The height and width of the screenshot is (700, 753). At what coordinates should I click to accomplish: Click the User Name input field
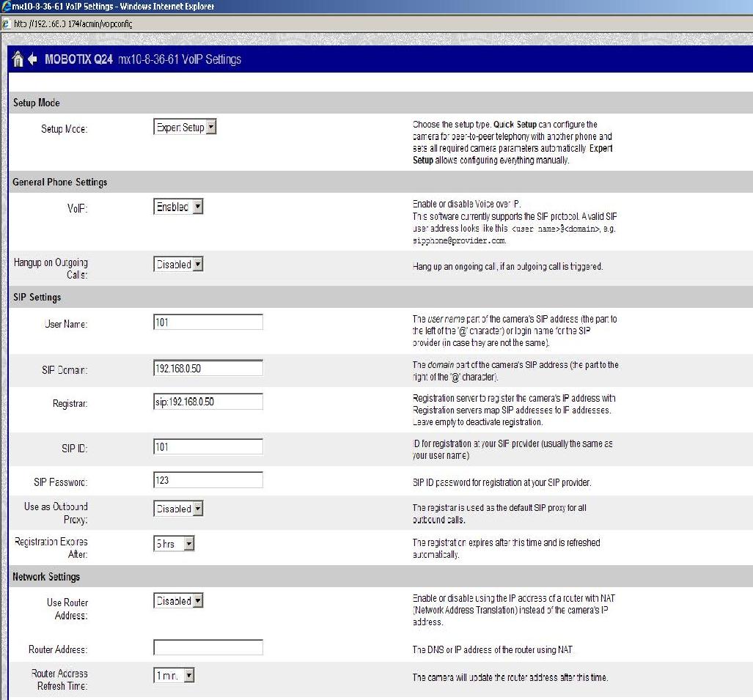(208, 323)
